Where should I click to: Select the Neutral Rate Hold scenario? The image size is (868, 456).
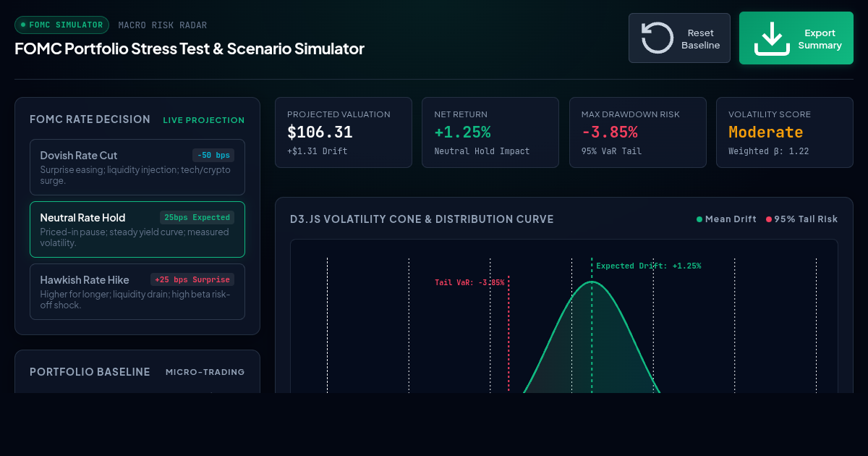coord(137,229)
